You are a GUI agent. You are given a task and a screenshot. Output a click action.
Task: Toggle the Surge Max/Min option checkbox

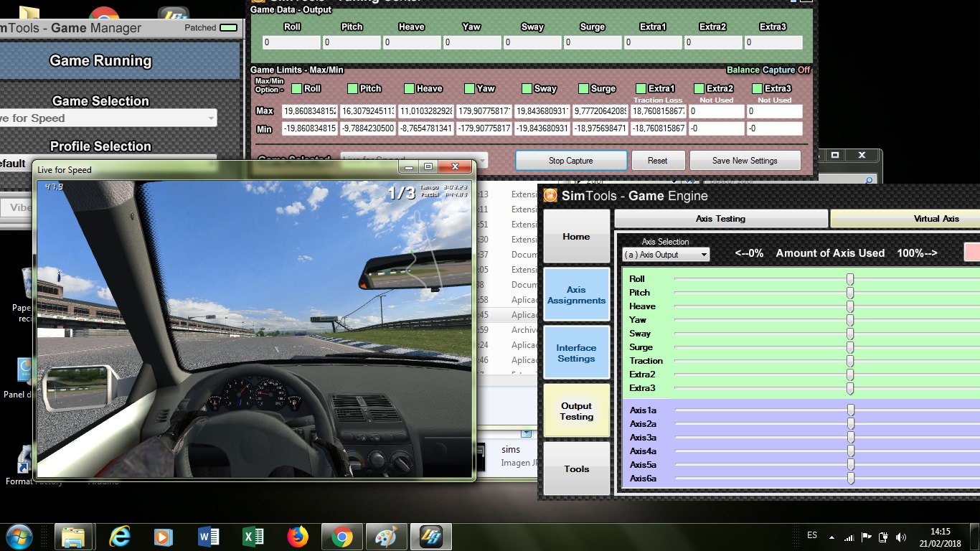(x=583, y=88)
